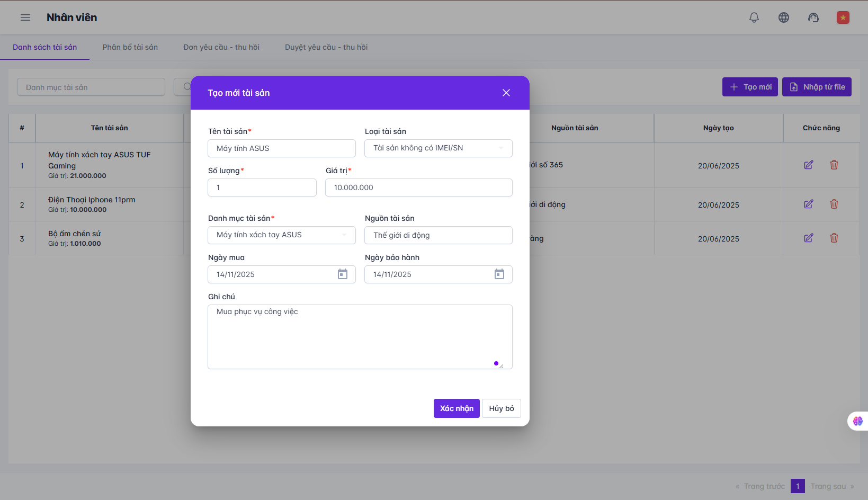Open calendar picker for Ngày bảo hành
The width and height of the screenshot is (868, 500).
(x=499, y=274)
